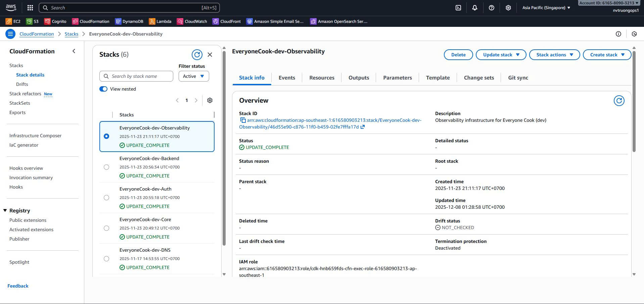
Task: Open the S3 service shortcut
Action: [x=33, y=21]
